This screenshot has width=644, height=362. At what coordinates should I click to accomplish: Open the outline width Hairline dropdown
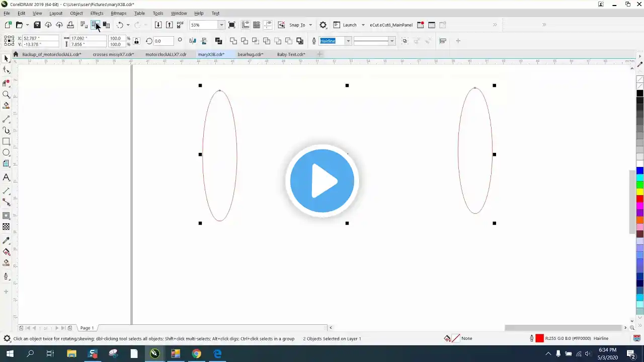click(348, 41)
